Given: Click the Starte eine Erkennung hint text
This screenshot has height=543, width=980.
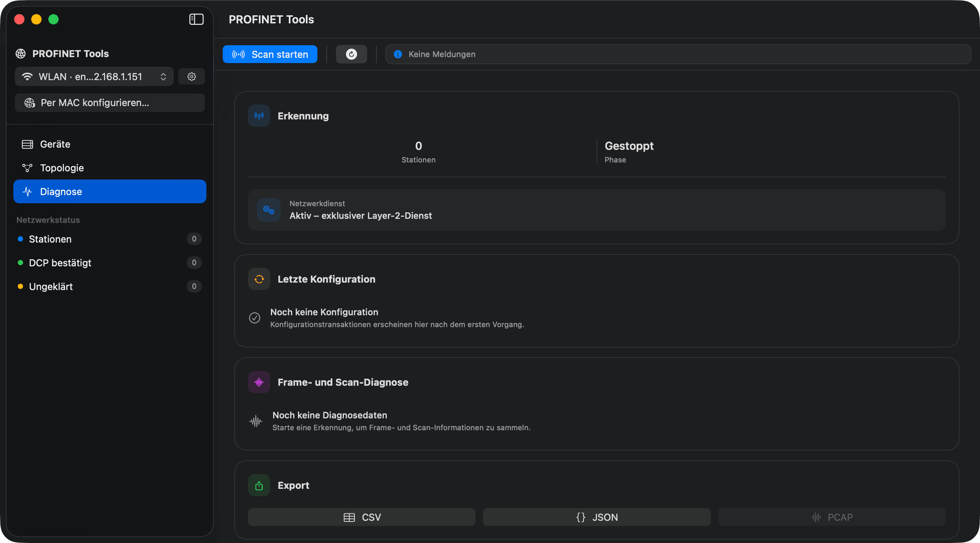Looking at the screenshot, I should 401,428.
